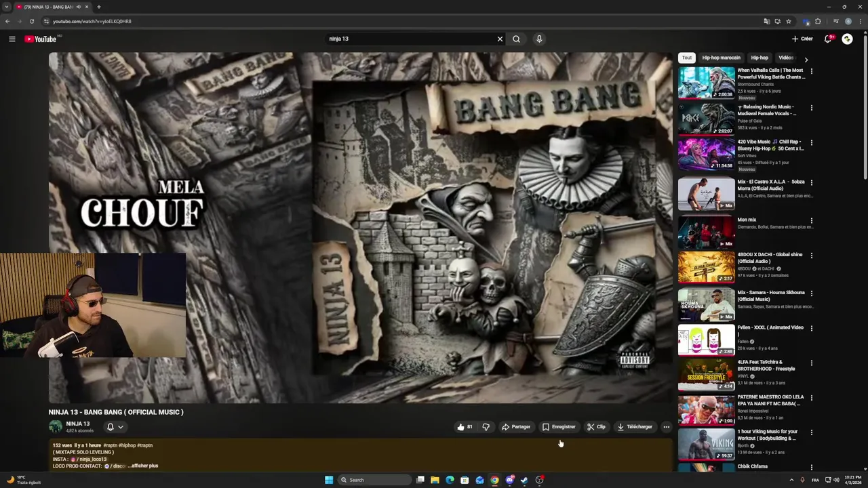Bookmark this page with the star
The height and width of the screenshot is (488, 868).
pos(788,21)
